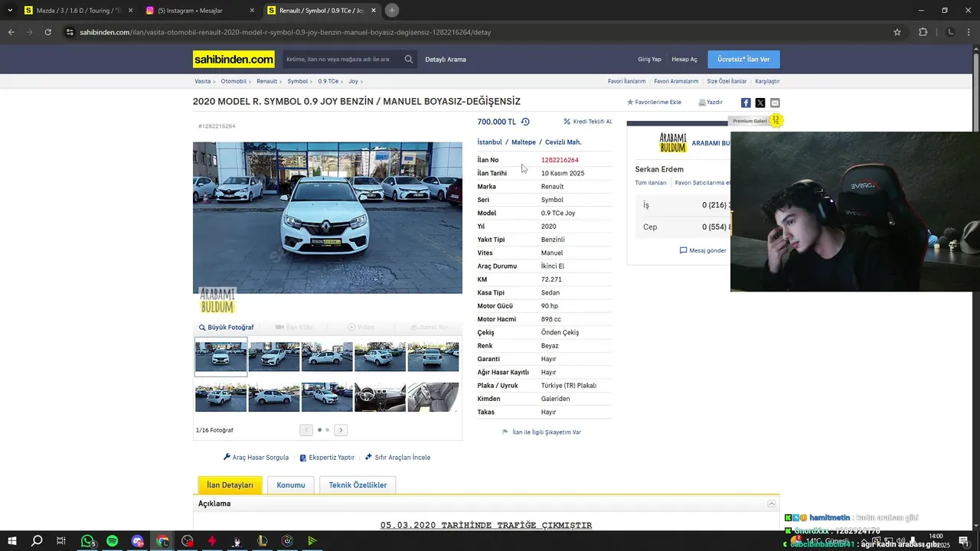The height and width of the screenshot is (551, 980).
Task: Click into the site search field
Action: pos(342,59)
